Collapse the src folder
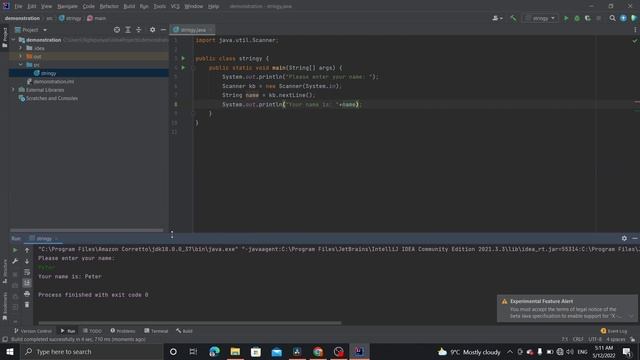The width and height of the screenshot is (640, 360). point(20,65)
